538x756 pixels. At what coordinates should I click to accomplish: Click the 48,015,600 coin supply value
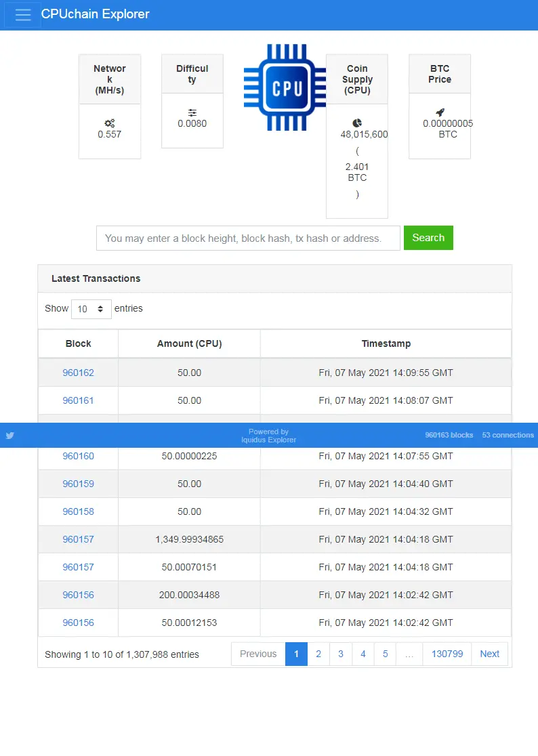[364, 135]
